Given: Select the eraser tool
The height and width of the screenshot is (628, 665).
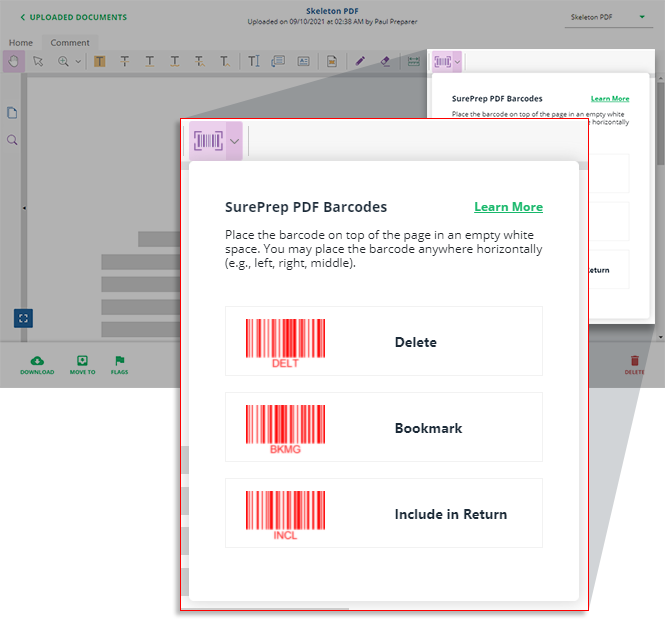Looking at the screenshot, I should [x=386, y=61].
